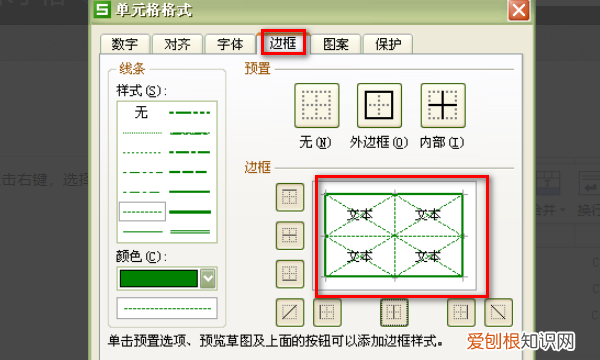Click the border preview sketch with 文本 cells
The image size is (600, 360).
[395, 236]
